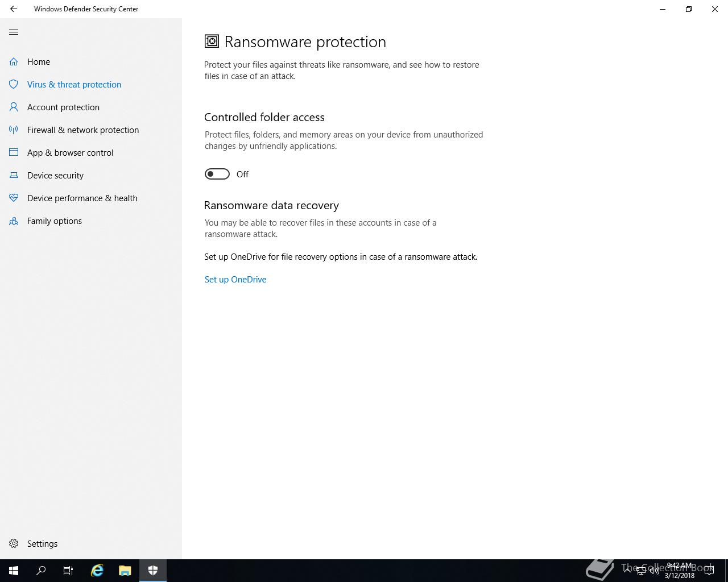Close the Windows Defender Security Center window
Screen dimensions: 728x582
[715, 9]
